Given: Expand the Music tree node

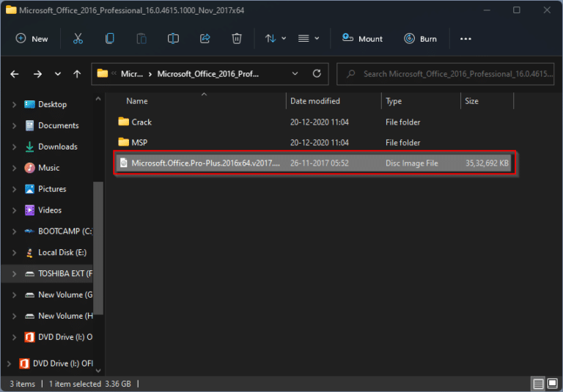Looking at the screenshot, I should (14, 168).
